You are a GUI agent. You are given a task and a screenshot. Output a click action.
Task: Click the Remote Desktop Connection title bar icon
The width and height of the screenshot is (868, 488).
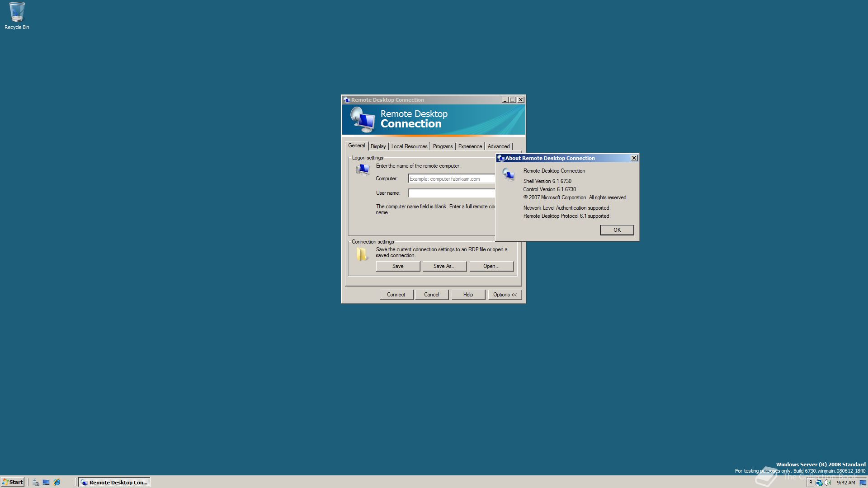(347, 100)
